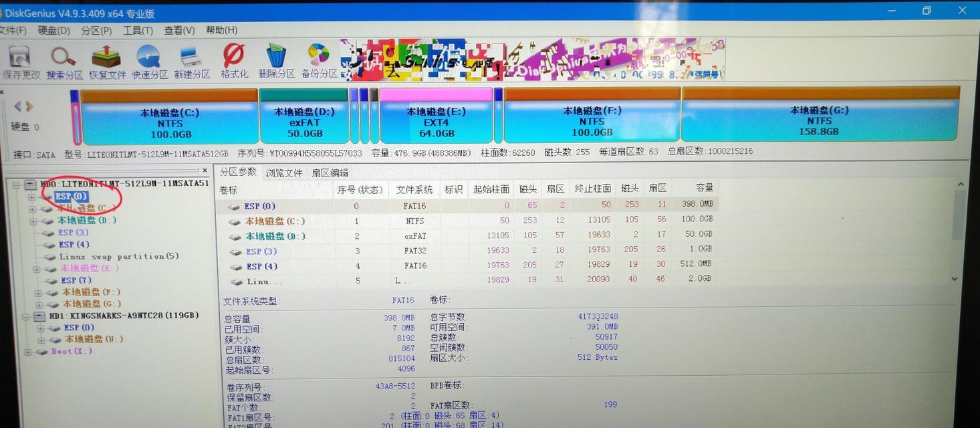
Task: Click the drive icon of Linu... table row
Action: click(237, 282)
